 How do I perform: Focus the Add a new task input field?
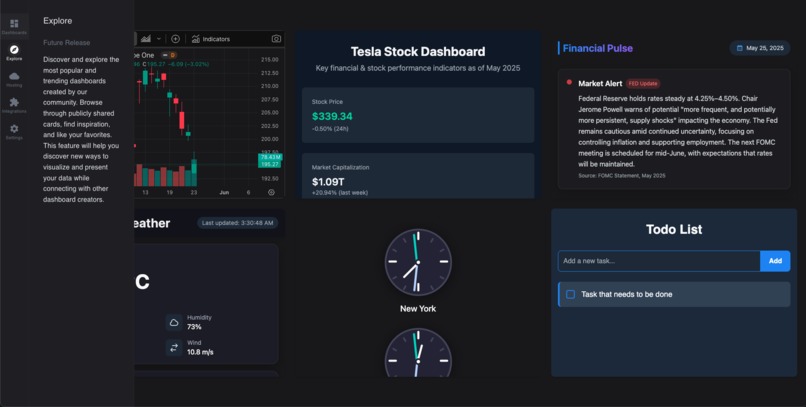point(659,261)
